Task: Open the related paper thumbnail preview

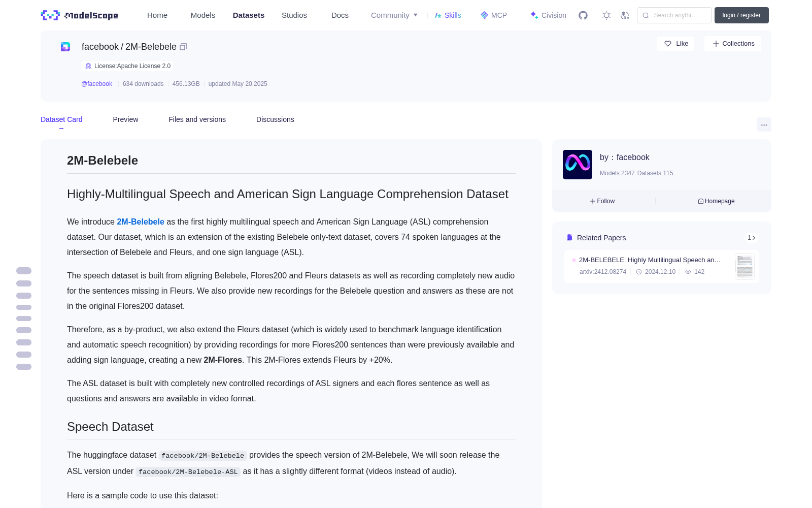Action: 745,266
